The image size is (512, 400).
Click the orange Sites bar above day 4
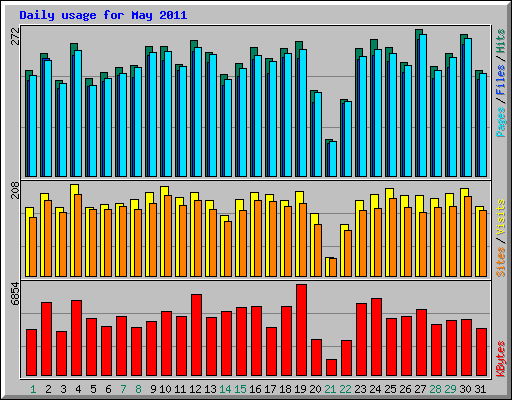[x=78, y=235]
